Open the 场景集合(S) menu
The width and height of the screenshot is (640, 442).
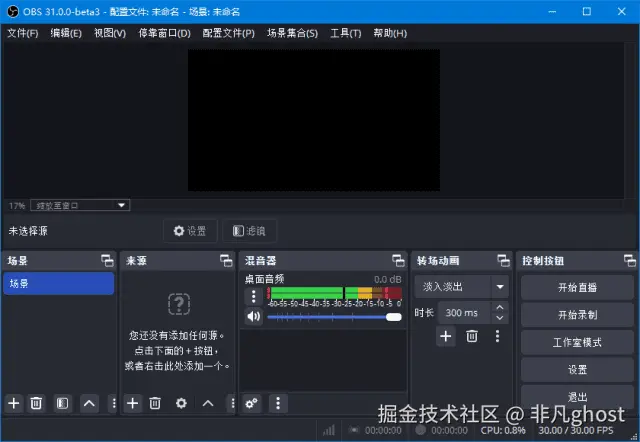[x=292, y=33]
